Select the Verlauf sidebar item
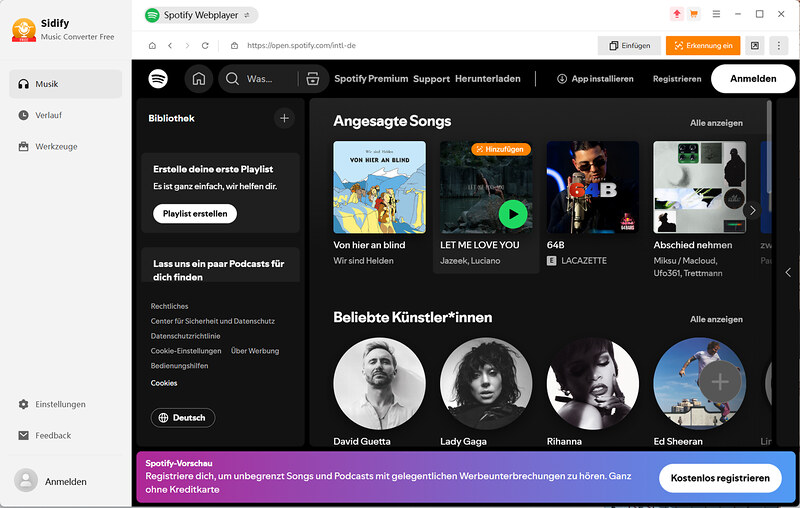 (65, 115)
